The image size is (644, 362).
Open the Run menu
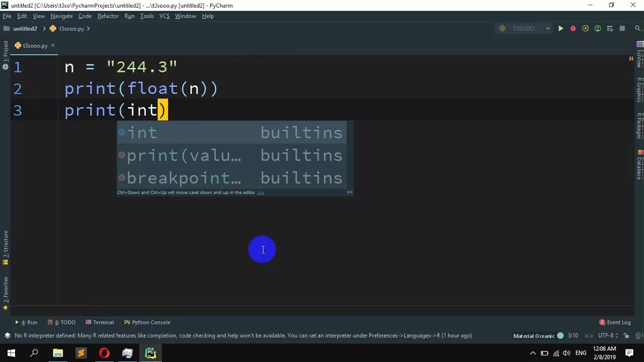(129, 16)
